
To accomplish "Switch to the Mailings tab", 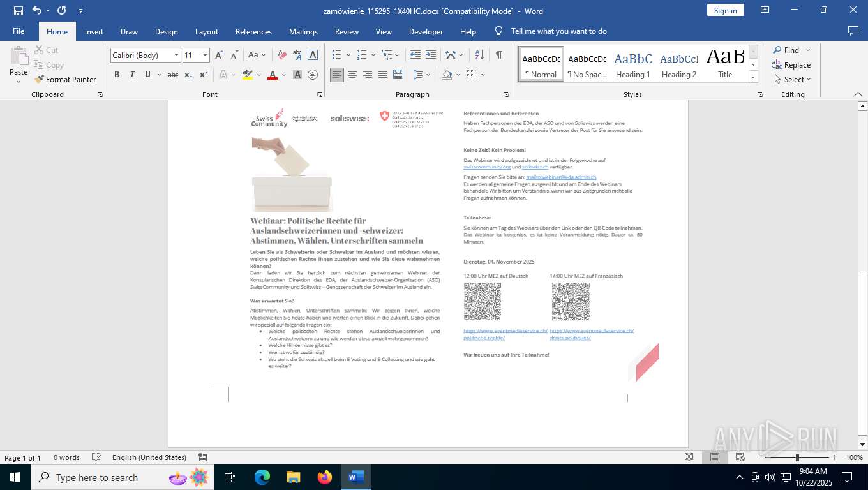I will (x=303, y=31).
